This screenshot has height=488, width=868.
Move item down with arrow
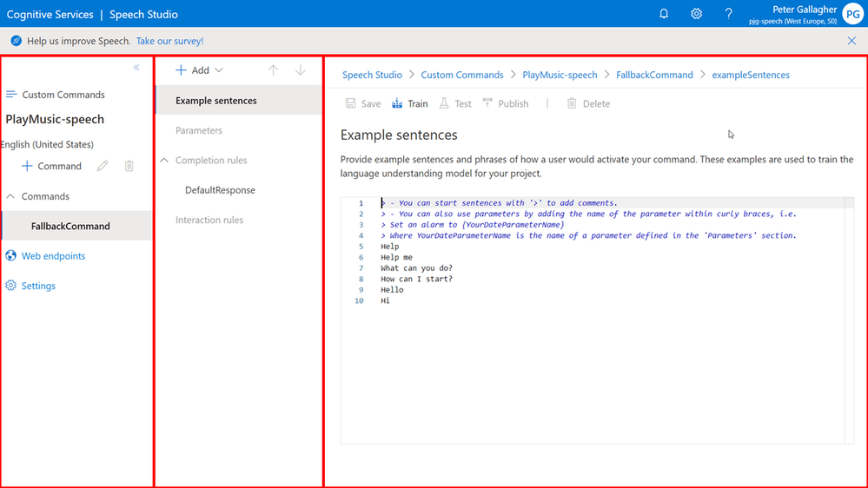click(300, 70)
